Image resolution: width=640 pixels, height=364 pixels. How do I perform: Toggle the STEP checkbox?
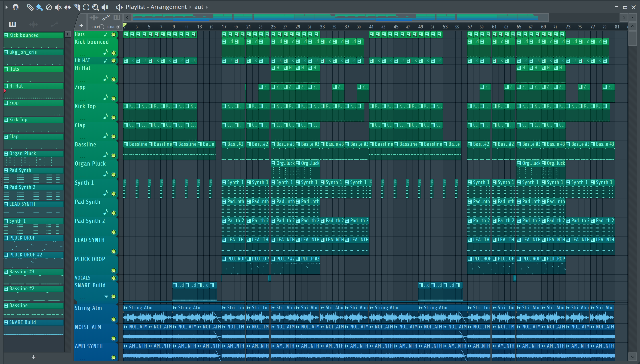pos(102,27)
